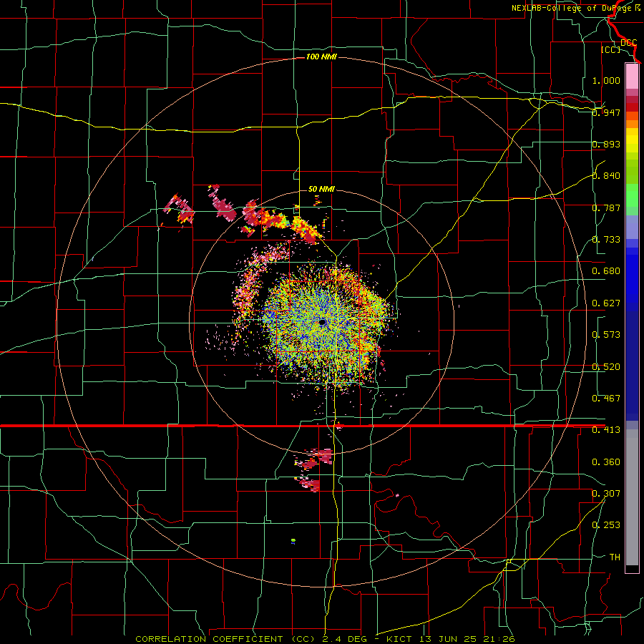The image size is (644, 644).
Task: Click the black radar site dot at the center
Action: pos(323,323)
